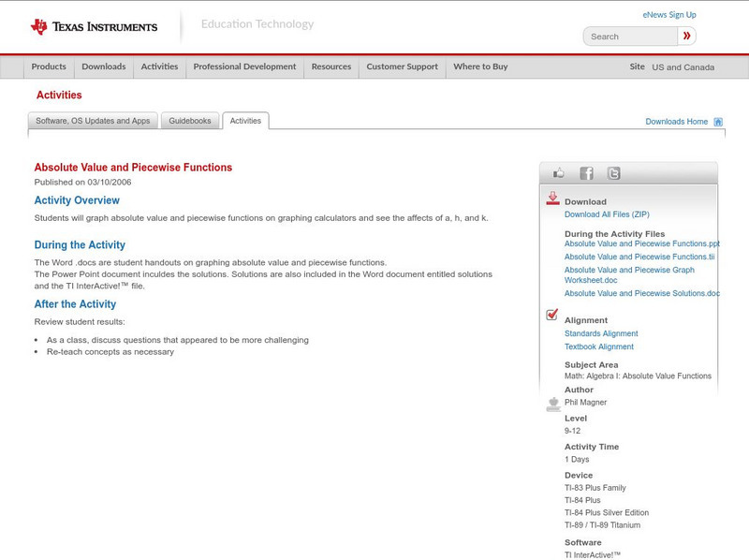Image resolution: width=749 pixels, height=560 pixels.
Task: Click title Absolute Value and Piecewise Functions
Action: click(133, 168)
